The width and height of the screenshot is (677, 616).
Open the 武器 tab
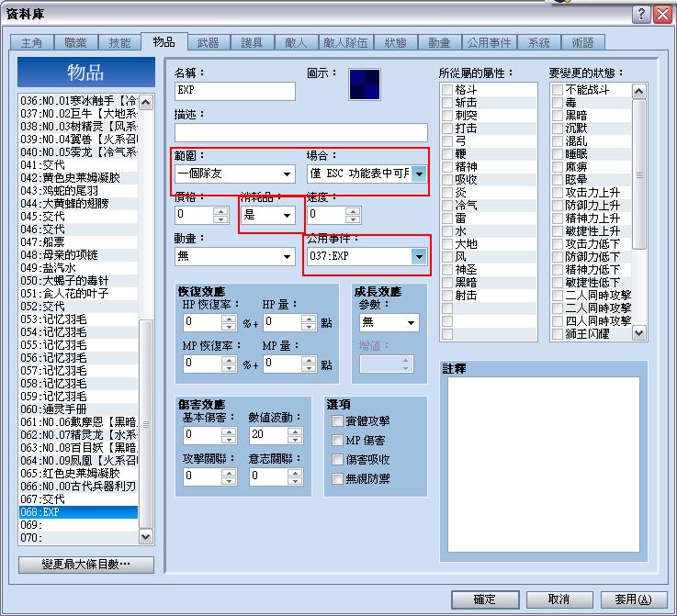(x=209, y=43)
